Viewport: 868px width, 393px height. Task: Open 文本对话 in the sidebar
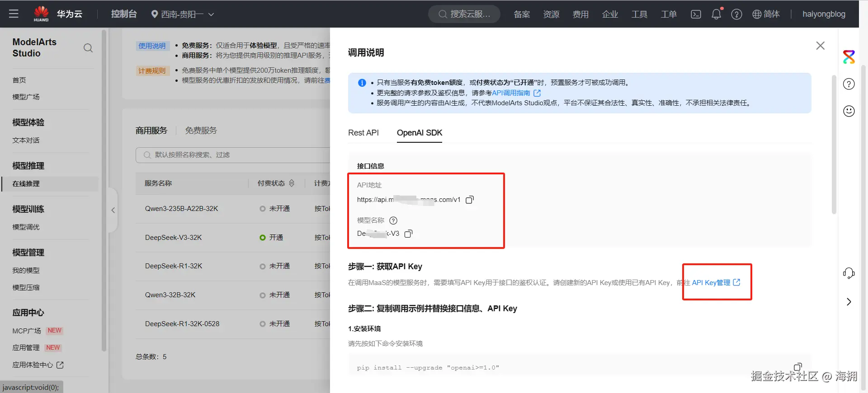tap(26, 140)
